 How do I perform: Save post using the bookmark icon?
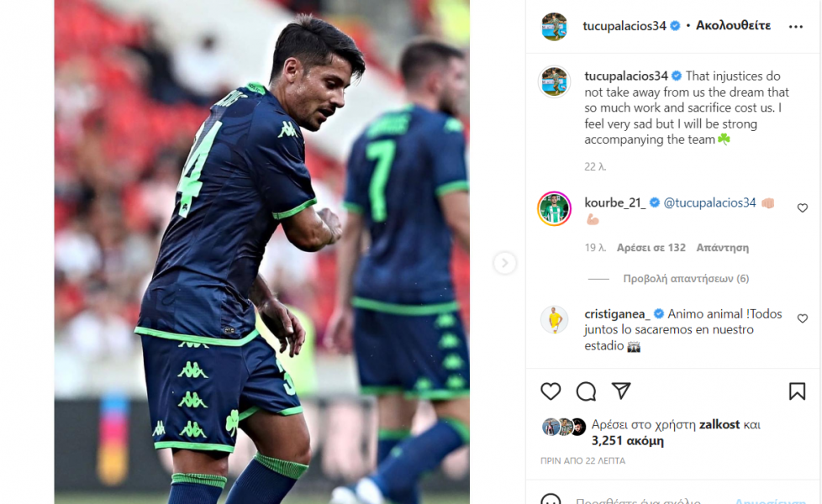click(x=797, y=391)
